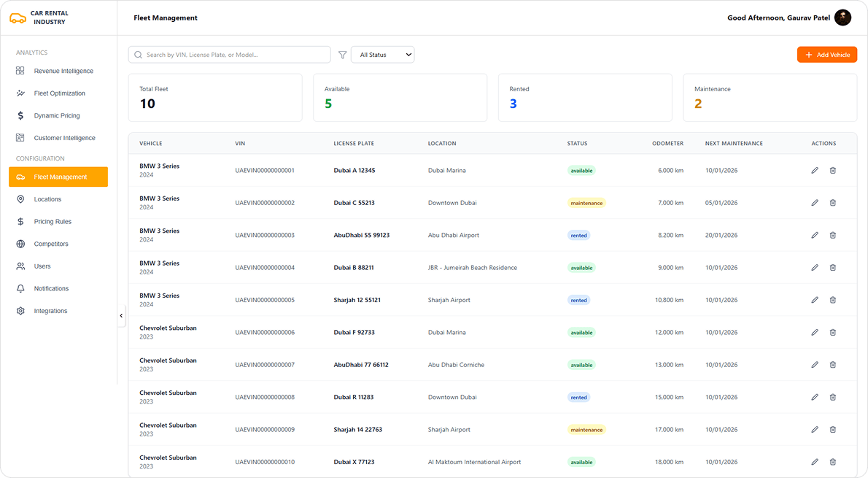Click the Notifications bell icon

point(21,288)
